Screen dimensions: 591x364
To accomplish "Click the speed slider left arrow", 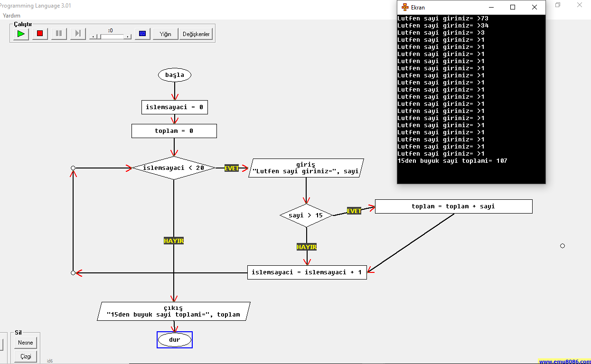I will point(94,37).
